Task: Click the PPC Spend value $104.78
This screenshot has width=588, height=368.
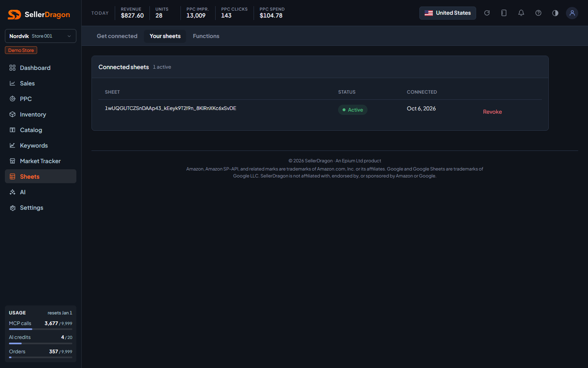Action: (271, 16)
